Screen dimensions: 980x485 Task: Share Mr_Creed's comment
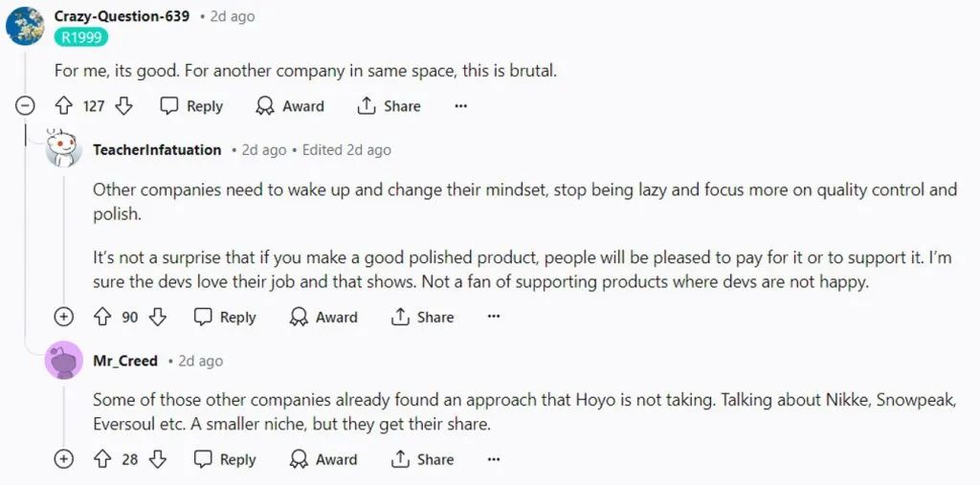[x=422, y=460]
